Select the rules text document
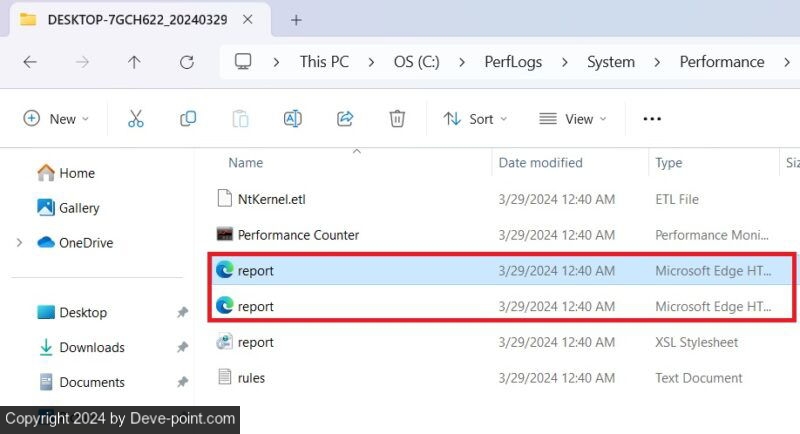800x434 pixels. coord(251,378)
